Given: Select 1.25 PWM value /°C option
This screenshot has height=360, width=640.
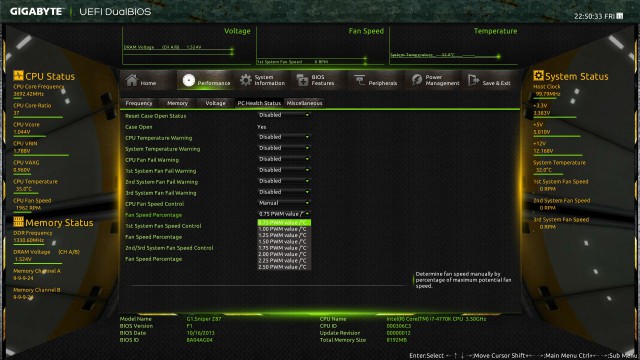Looking at the screenshot, I should [x=284, y=236].
